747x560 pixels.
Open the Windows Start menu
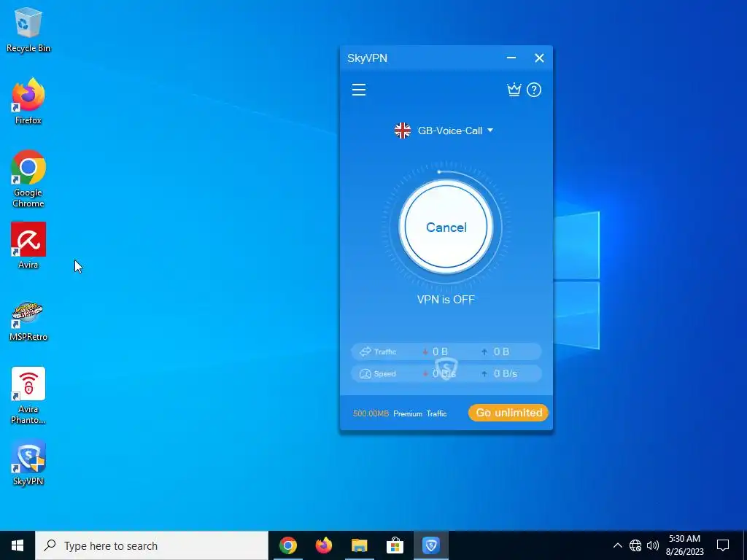tap(18, 545)
